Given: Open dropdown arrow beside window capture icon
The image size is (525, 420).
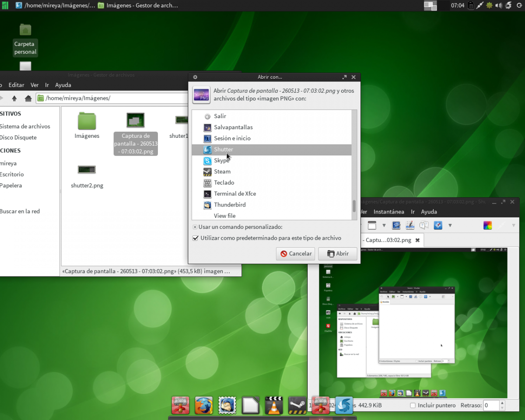Looking at the screenshot, I should [384, 225].
